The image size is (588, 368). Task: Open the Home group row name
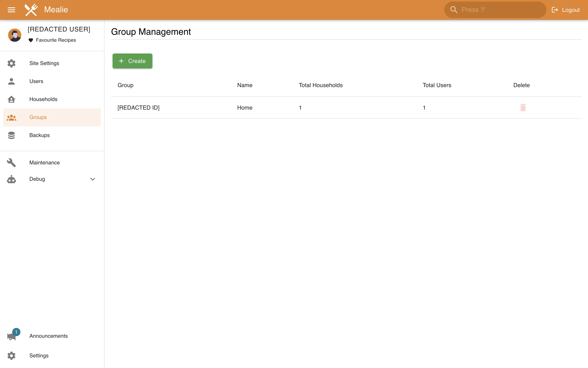[x=245, y=108]
